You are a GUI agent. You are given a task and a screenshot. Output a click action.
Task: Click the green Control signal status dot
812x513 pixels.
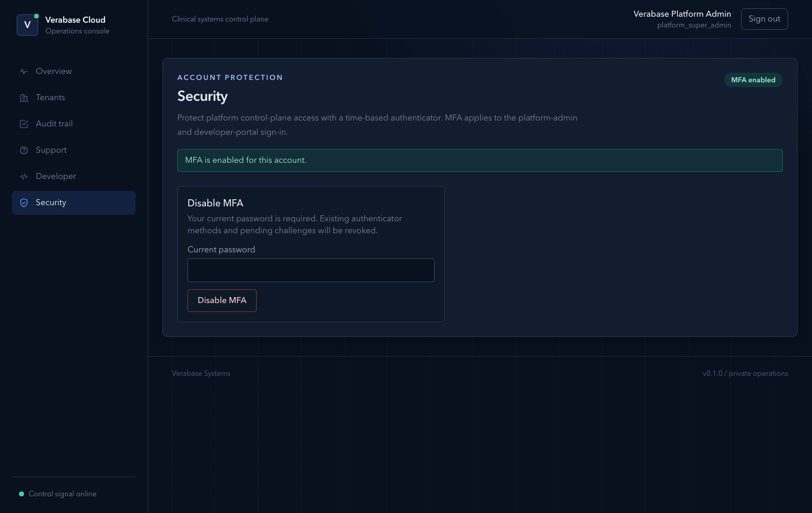click(x=21, y=494)
